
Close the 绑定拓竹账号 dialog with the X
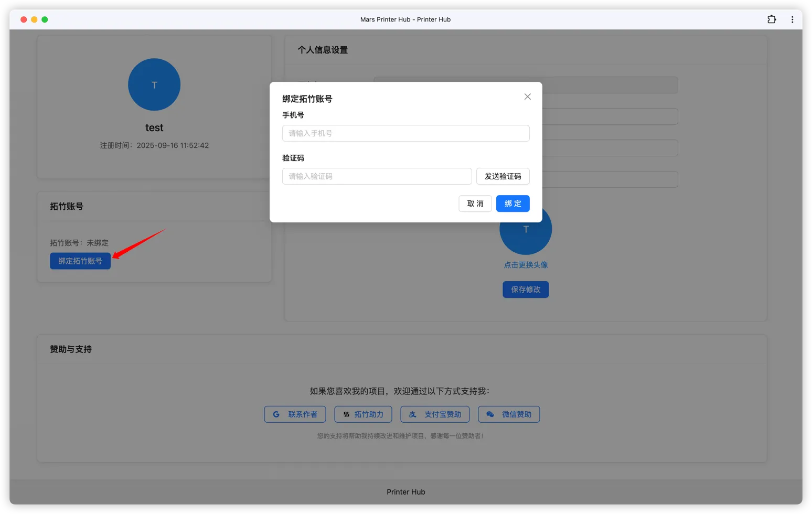[x=528, y=97]
